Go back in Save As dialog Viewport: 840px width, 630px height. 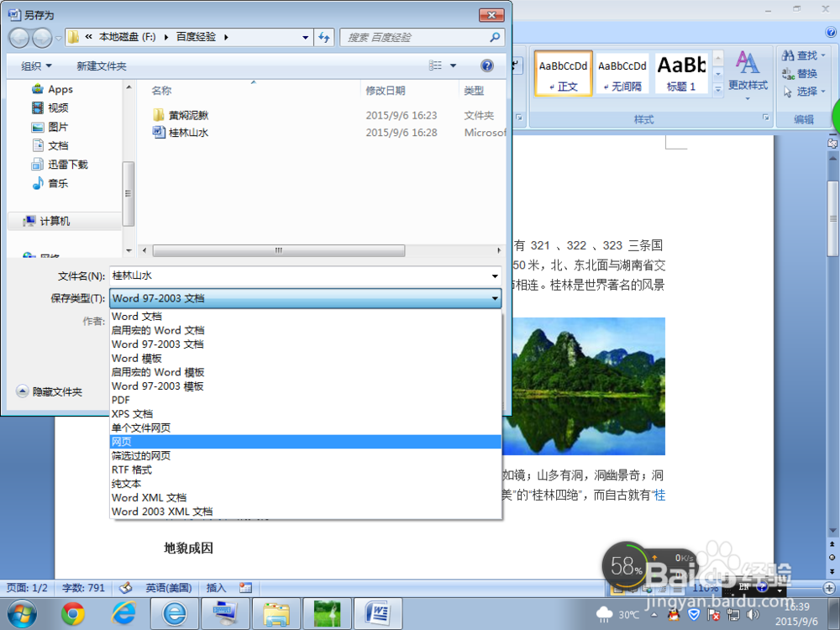pos(18,38)
